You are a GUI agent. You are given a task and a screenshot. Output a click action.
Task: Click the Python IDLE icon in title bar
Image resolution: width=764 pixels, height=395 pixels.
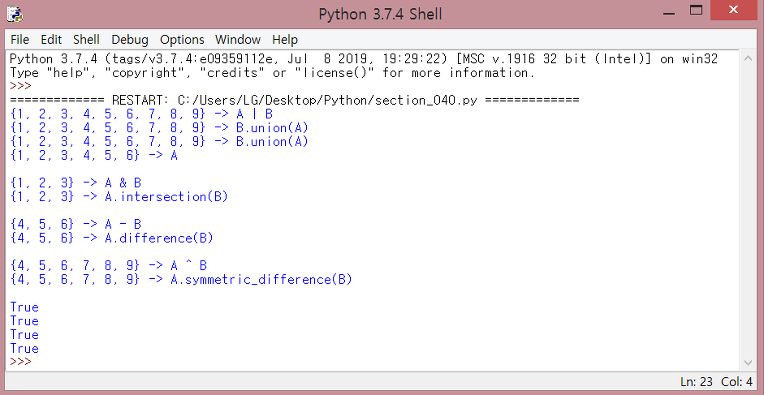[x=15, y=14]
